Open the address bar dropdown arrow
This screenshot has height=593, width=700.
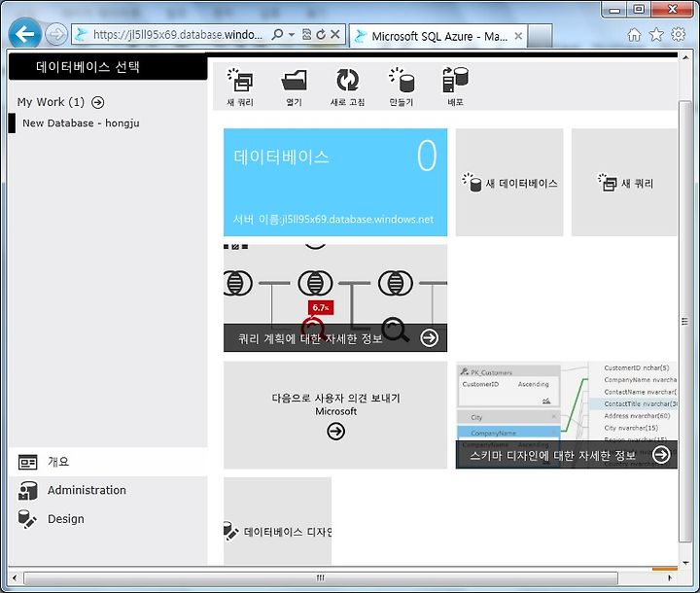pyautogui.click(x=292, y=34)
